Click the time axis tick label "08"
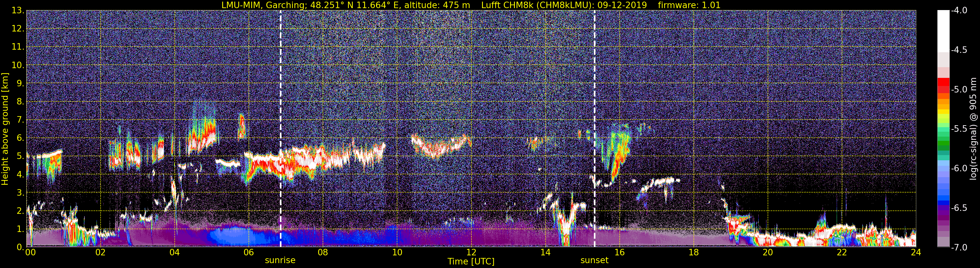This screenshot has width=980, height=268. click(x=323, y=252)
